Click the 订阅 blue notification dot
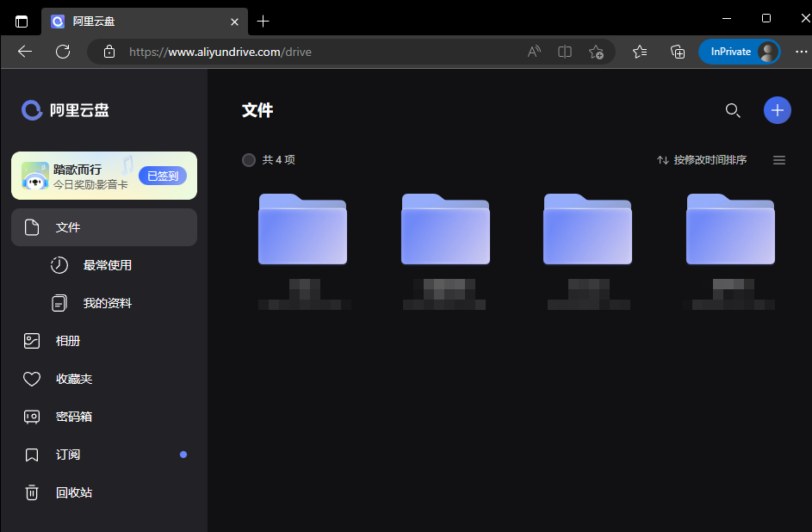812x532 pixels. tap(183, 455)
